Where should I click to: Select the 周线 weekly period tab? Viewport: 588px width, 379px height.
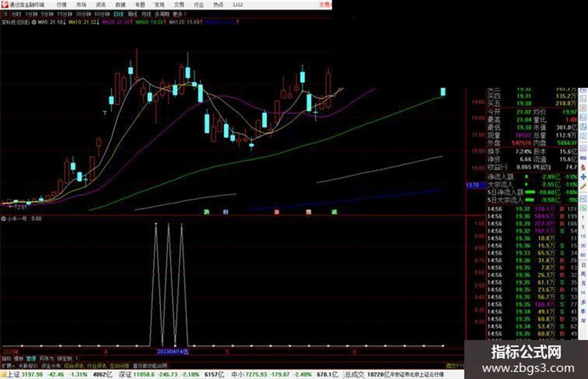tap(133, 14)
